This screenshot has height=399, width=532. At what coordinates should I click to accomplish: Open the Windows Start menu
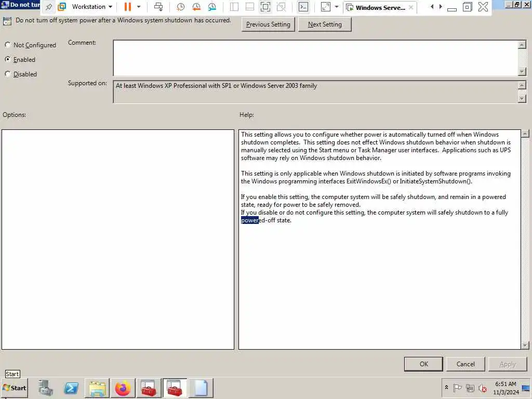[x=14, y=388]
